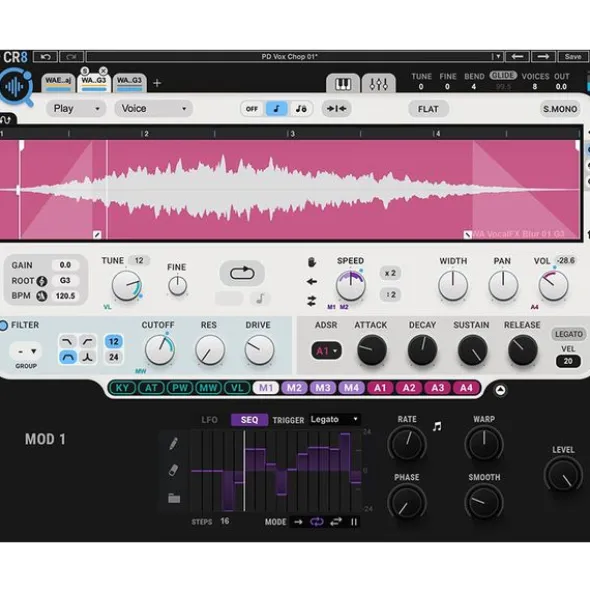590x591 pixels.
Task: Add a new sample slot with plus
Action: coord(157,83)
